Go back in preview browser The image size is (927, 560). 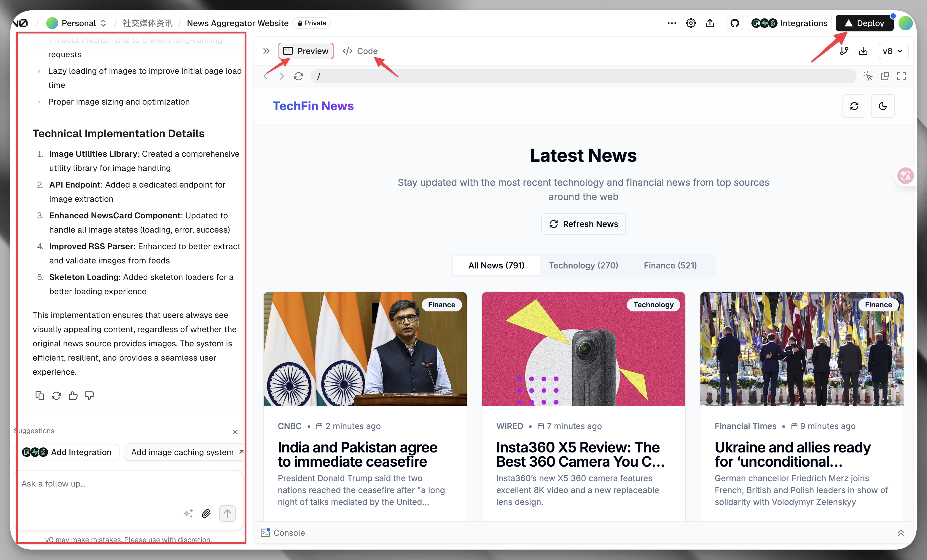pyautogui.click(x=266, y=76)
